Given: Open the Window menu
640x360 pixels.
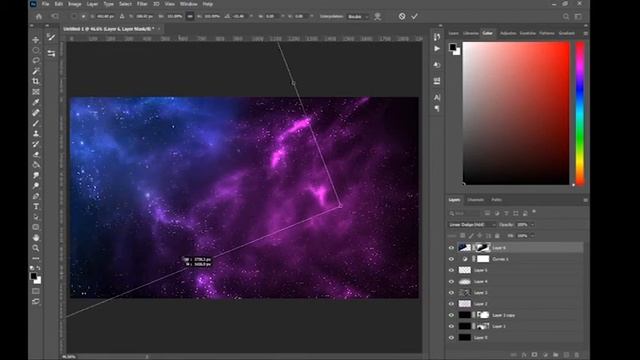Looking at the screenshot, I should (x=189, y=4).
